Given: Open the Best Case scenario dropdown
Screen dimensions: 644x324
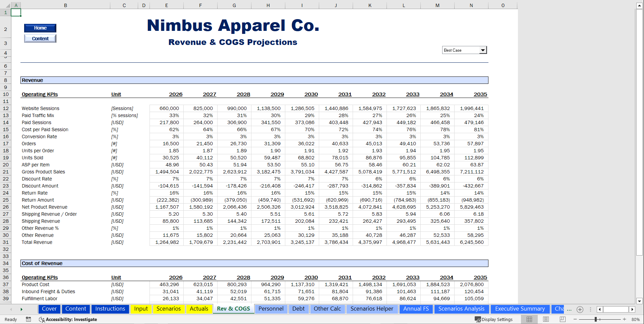Looking at the screenshot, I should 483,50.
